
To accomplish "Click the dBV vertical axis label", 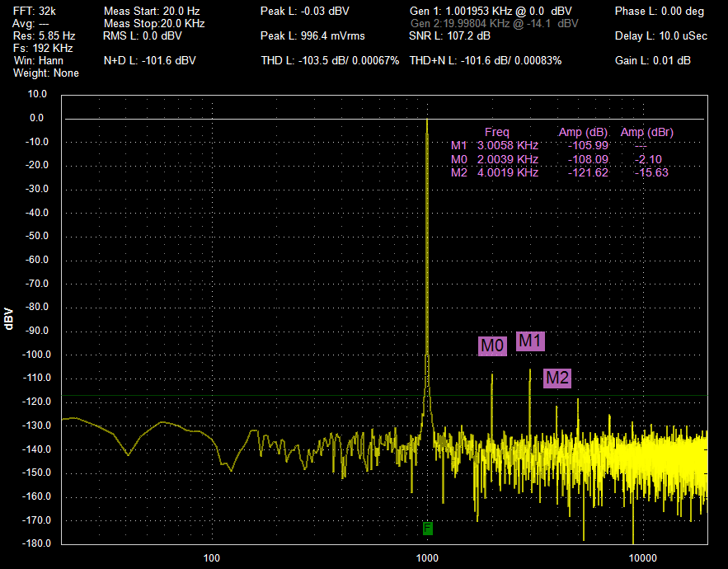I will [9, 318].
